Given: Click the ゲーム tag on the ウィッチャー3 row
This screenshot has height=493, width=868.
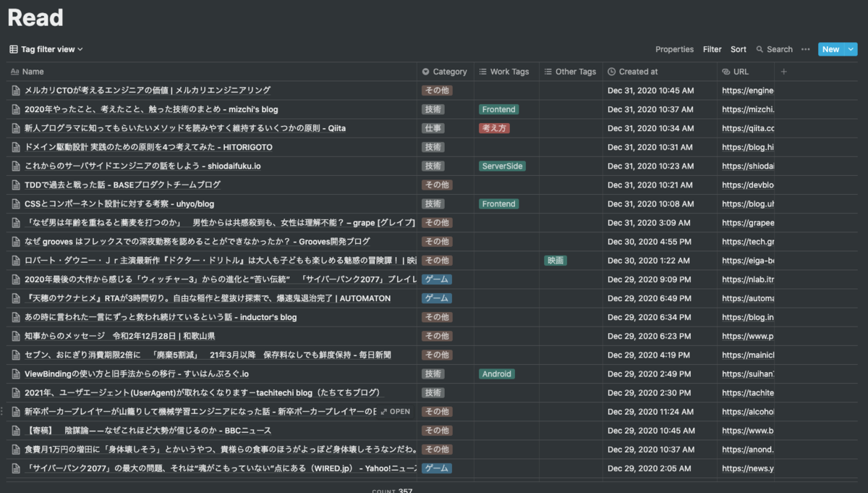Looking at the screenshot, I should click(437, 279).
